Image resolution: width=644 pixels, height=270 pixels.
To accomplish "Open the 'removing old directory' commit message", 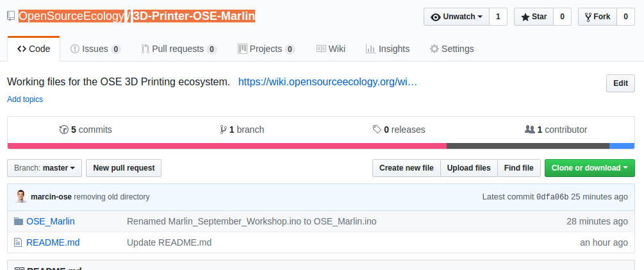I will coord(111,197).
